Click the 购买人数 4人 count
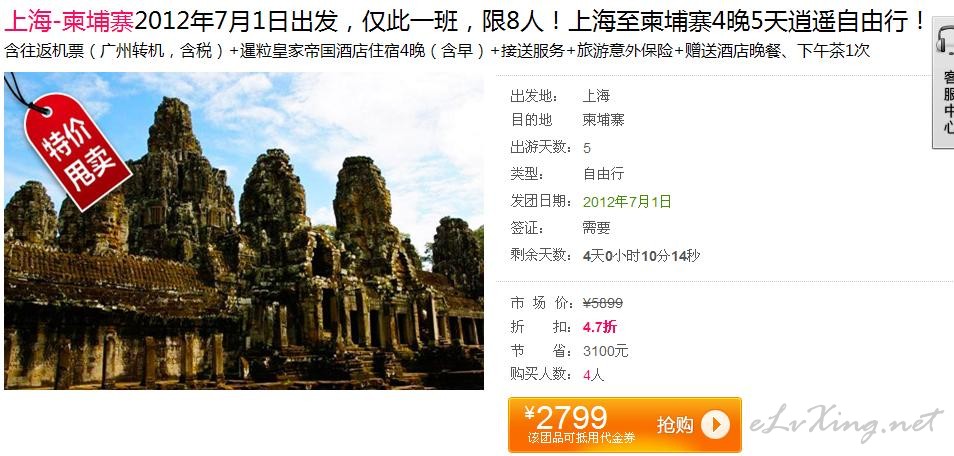This screenshot has width=954, height=456. click(593, 375)
